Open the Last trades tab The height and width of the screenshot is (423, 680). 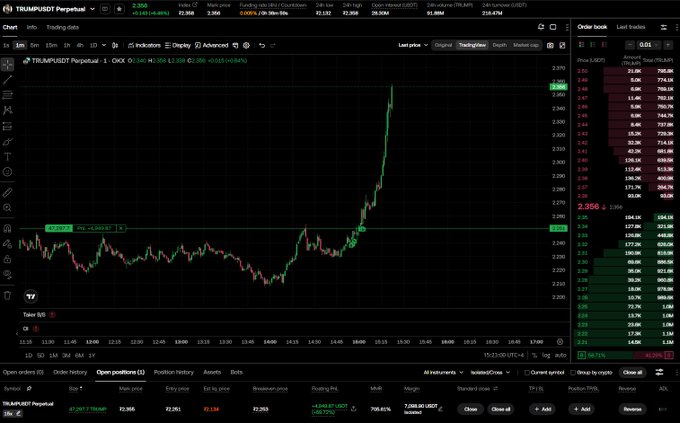tap(631, 27)
